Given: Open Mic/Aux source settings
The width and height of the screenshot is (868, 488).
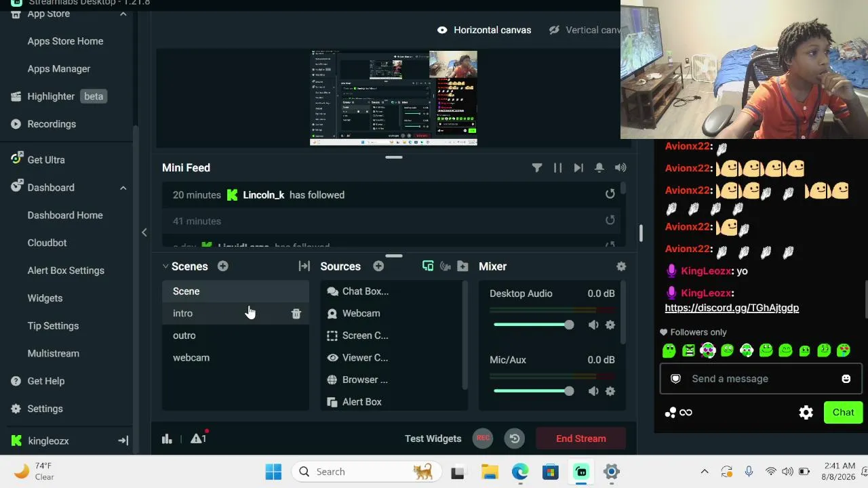Looking at the screenshot, I should pos(610,391).
